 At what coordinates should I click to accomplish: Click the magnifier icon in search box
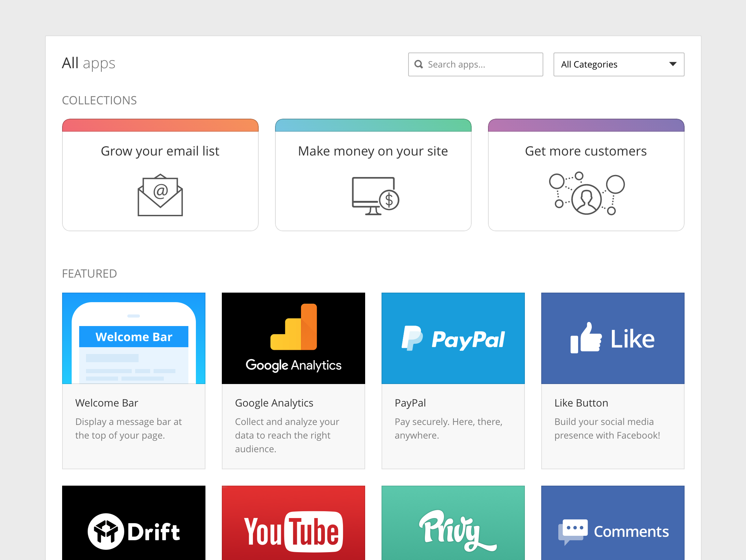coord(418,64)
